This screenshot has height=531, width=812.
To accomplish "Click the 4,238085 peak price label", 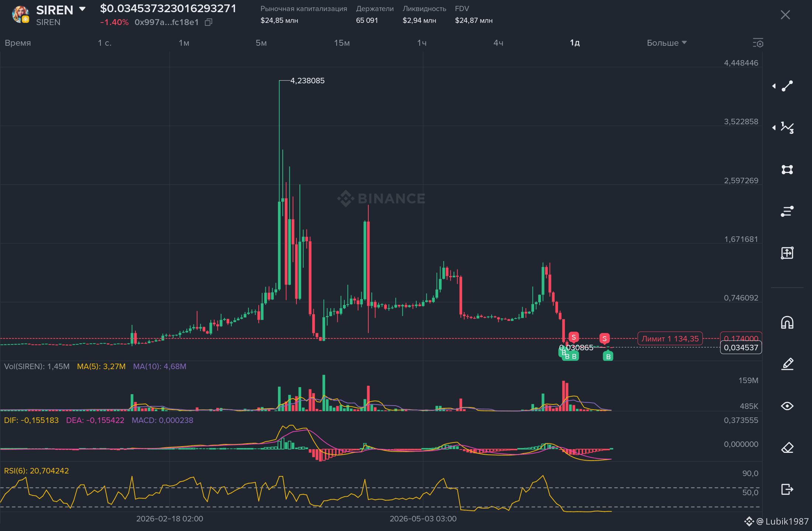I will pos(307,80).
